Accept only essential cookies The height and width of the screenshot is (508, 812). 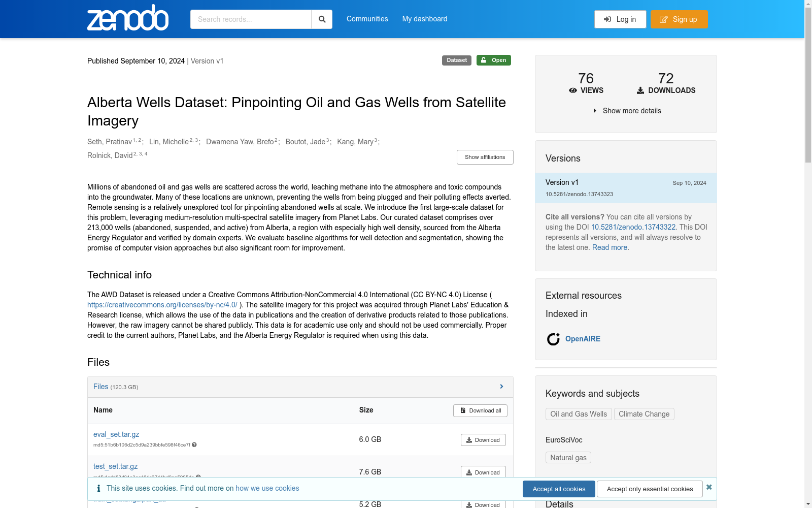(650, 489)
